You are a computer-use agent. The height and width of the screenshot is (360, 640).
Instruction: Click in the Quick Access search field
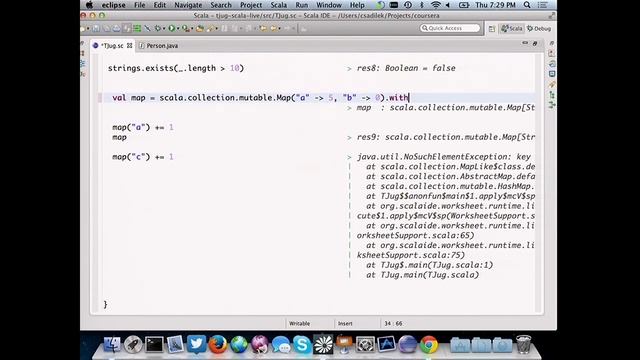(x=450, y=28)
